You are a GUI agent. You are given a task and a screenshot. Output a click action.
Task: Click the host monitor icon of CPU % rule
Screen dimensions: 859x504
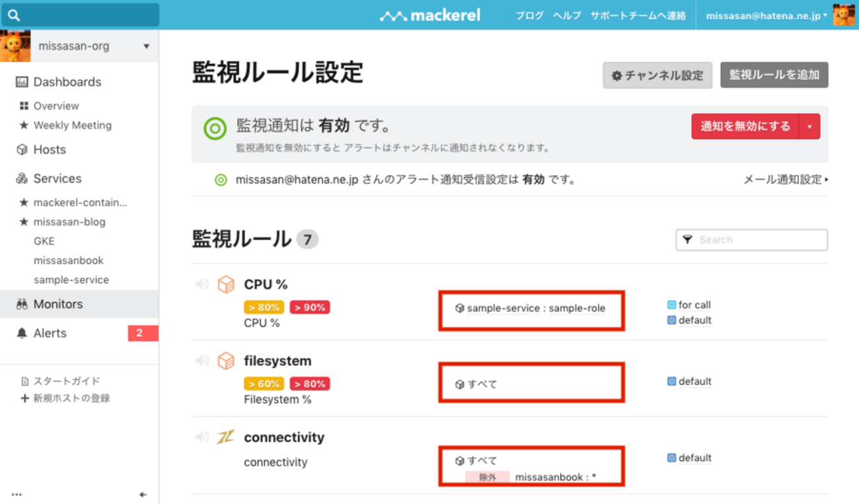[226, 284]
